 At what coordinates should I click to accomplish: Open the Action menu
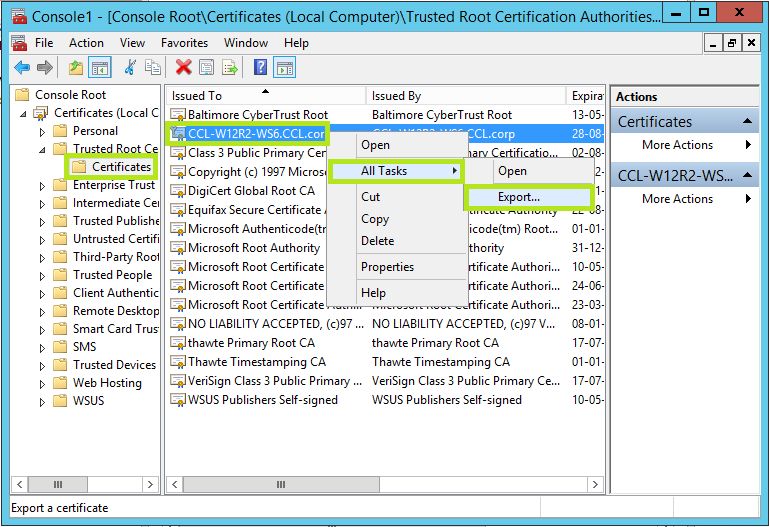pos(86,43)
